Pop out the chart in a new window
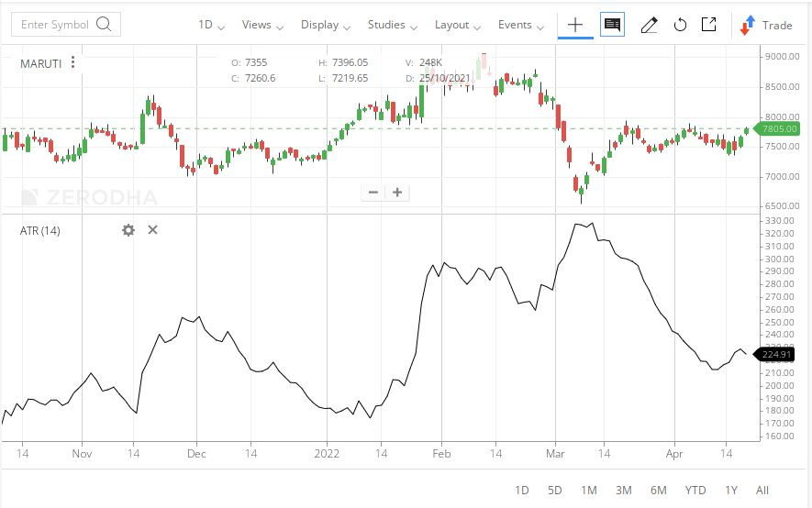 coord(708,25)
